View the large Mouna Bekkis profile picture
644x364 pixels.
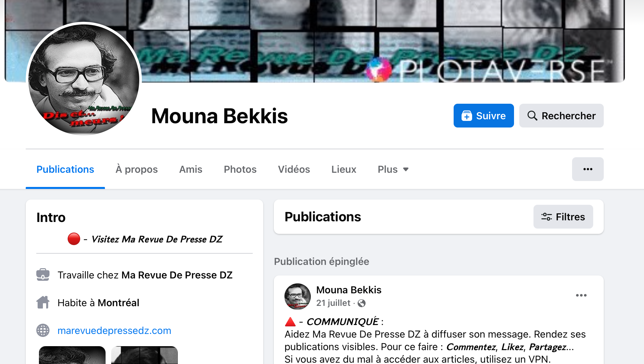pos(84,79)
